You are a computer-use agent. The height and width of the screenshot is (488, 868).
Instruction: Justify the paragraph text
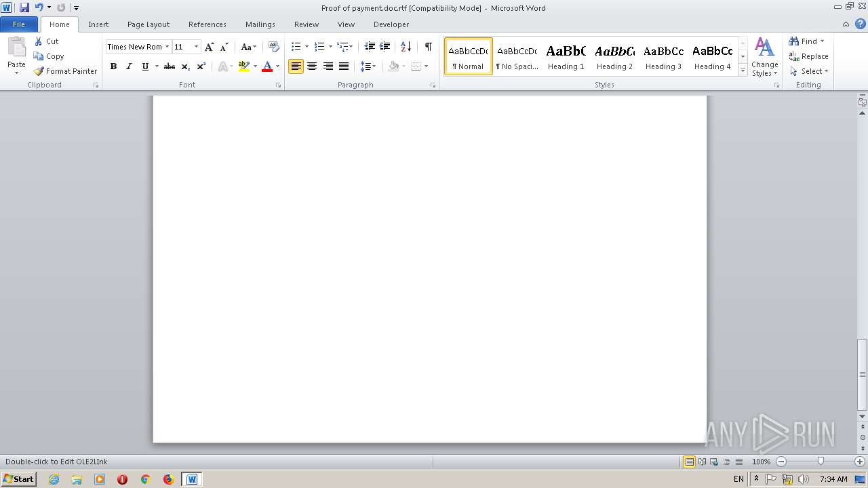[344, 66]
